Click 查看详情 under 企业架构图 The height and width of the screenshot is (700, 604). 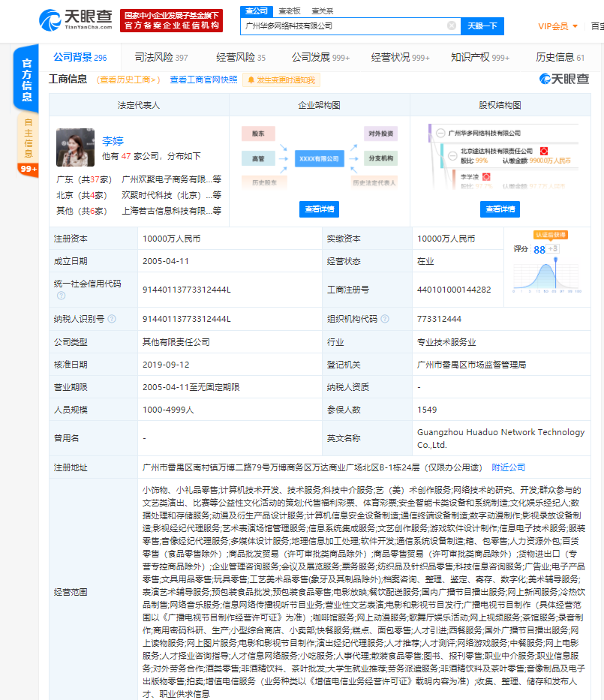(319, 209)
